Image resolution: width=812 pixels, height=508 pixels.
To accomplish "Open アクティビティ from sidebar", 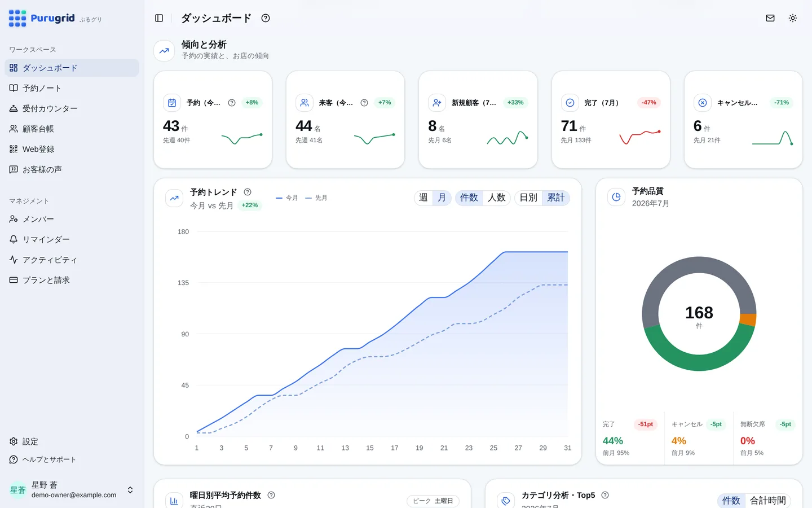I will (x=72, y=260).
